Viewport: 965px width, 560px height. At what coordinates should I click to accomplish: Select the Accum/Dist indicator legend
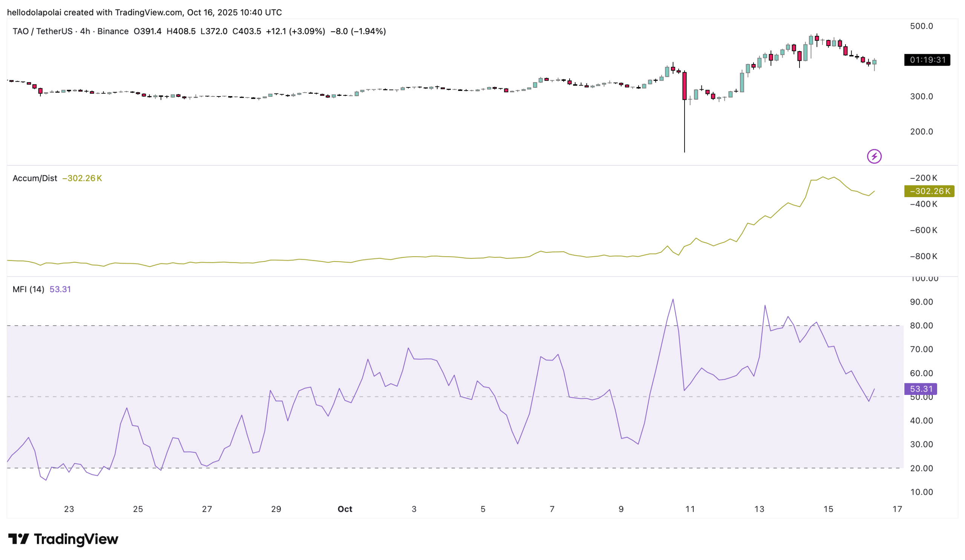pyautogui.click(x=34, y=178)
